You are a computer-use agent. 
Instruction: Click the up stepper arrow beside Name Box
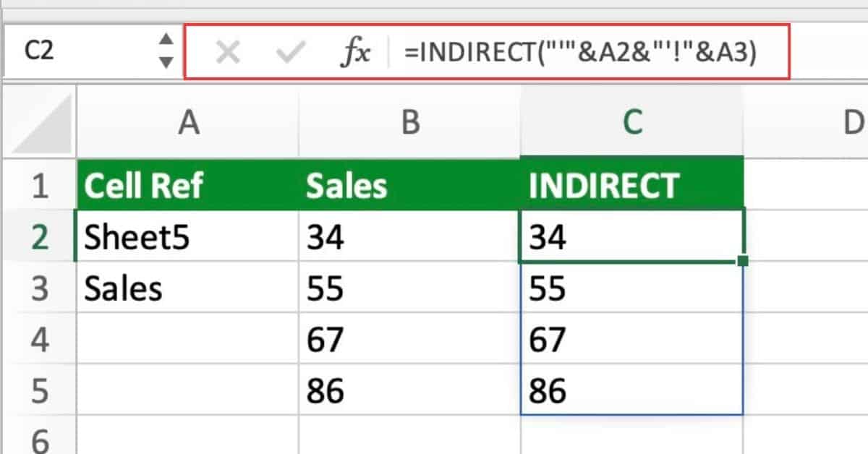(x=166, y=40)
